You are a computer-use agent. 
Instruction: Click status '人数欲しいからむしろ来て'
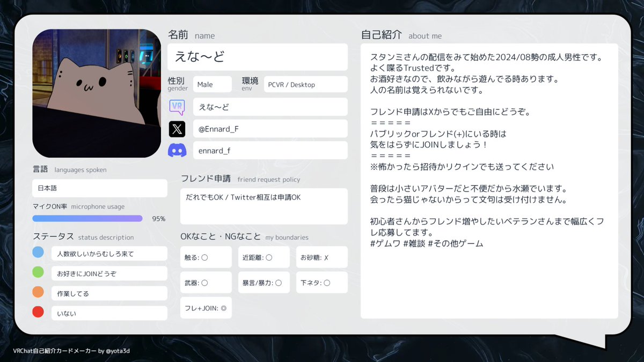click(x=109, y=253)
